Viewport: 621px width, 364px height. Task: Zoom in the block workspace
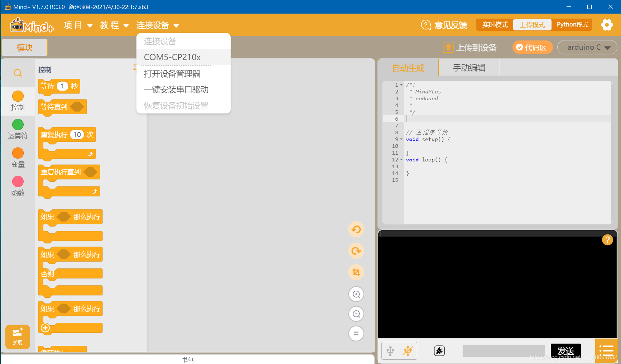coord(356,294)
